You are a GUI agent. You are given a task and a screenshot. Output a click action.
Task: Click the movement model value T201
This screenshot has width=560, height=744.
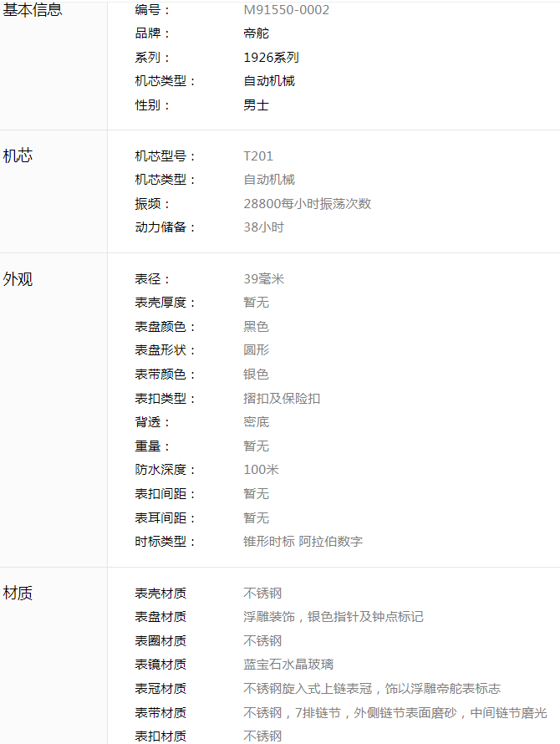coord(258,156)
